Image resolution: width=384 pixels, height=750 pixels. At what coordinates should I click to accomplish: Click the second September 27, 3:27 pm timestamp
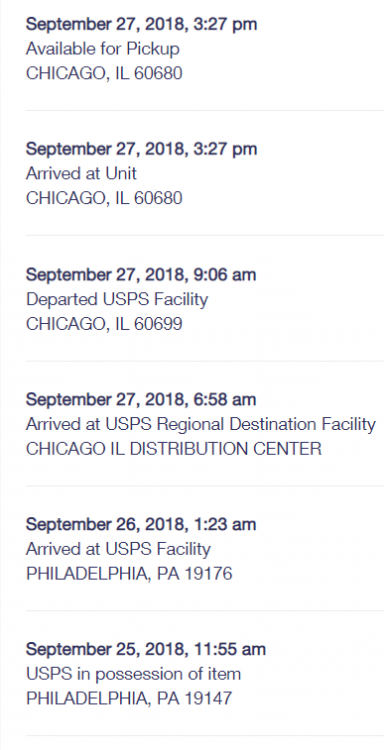pos(142,149)
